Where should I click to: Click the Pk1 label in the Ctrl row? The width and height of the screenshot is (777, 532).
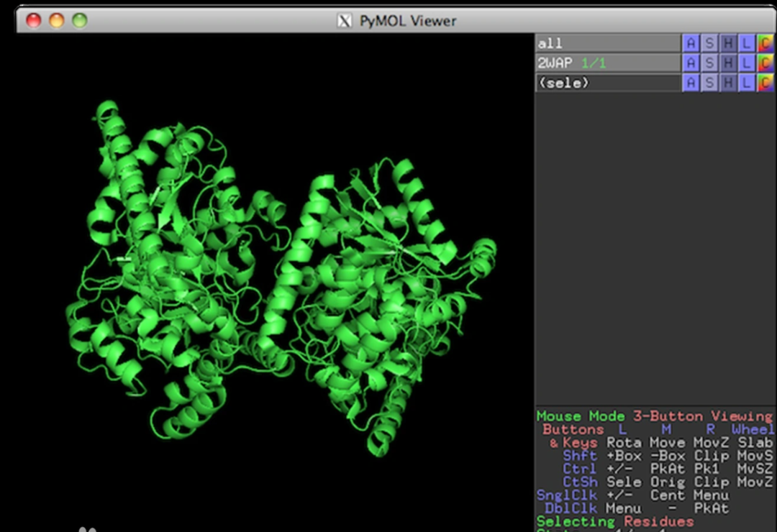click(706, 469)
